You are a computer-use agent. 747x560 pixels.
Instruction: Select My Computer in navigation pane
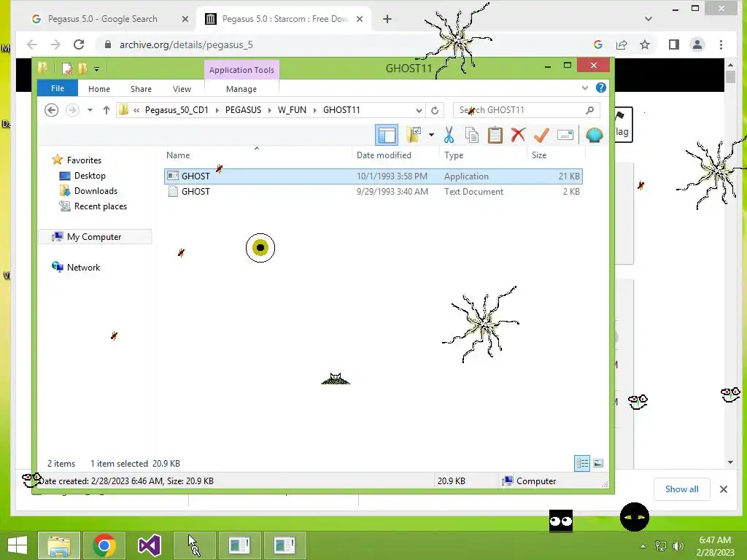[94, 237]
